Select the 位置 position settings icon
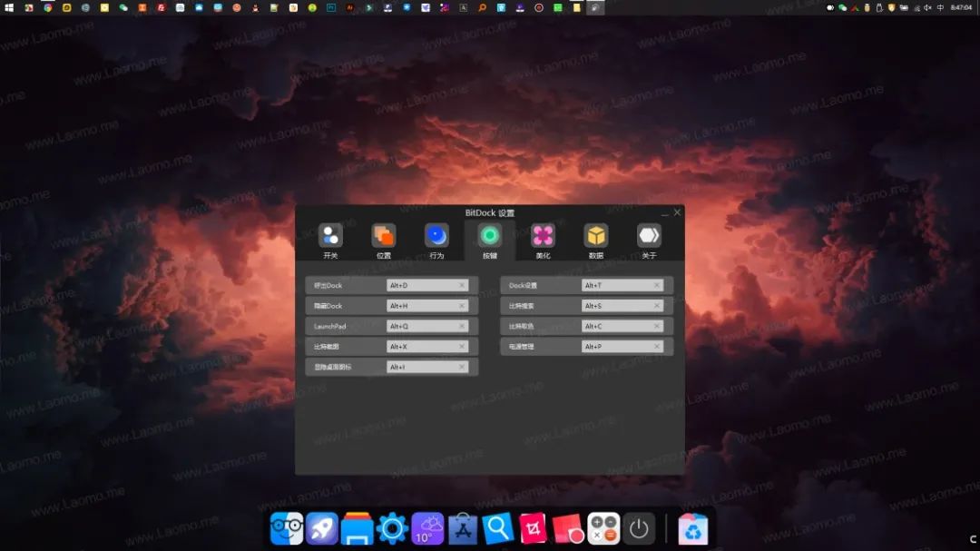 (383, 234)
